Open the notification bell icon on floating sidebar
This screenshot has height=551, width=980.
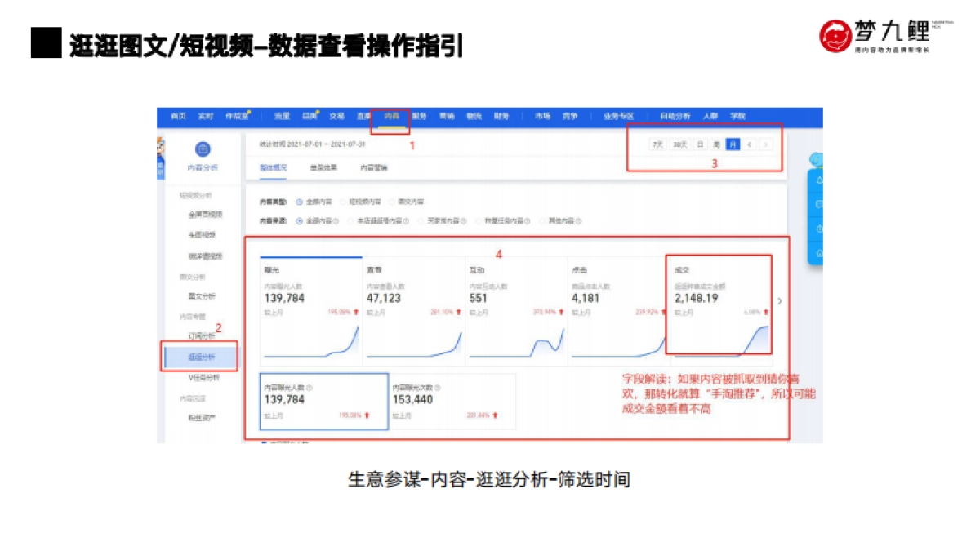pos(819,181)
